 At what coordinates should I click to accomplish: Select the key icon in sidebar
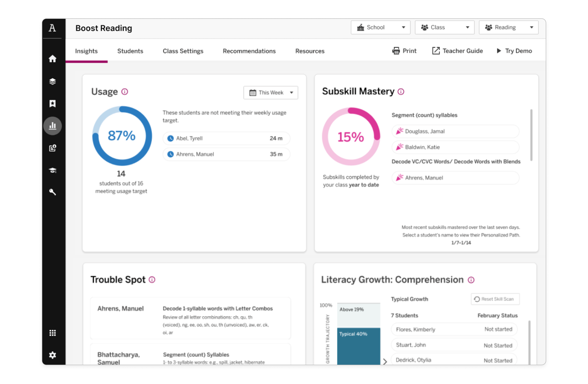point(52,192)
